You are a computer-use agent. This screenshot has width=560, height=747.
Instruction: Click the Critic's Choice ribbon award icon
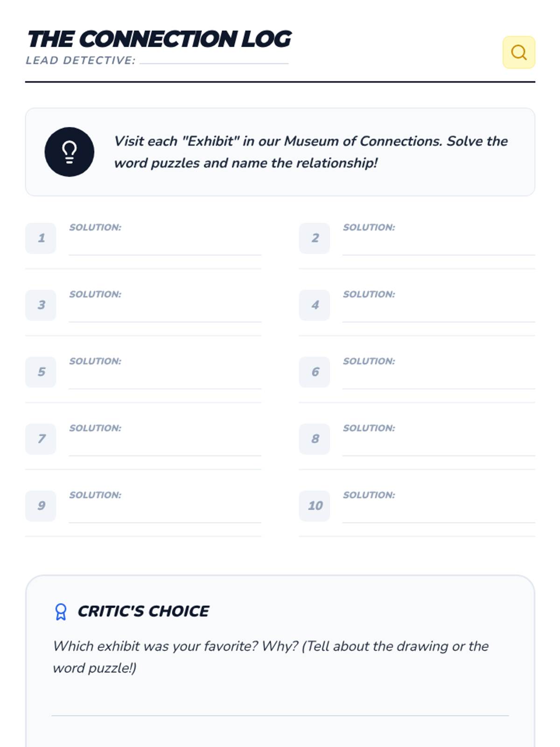[x=61, y=612]
